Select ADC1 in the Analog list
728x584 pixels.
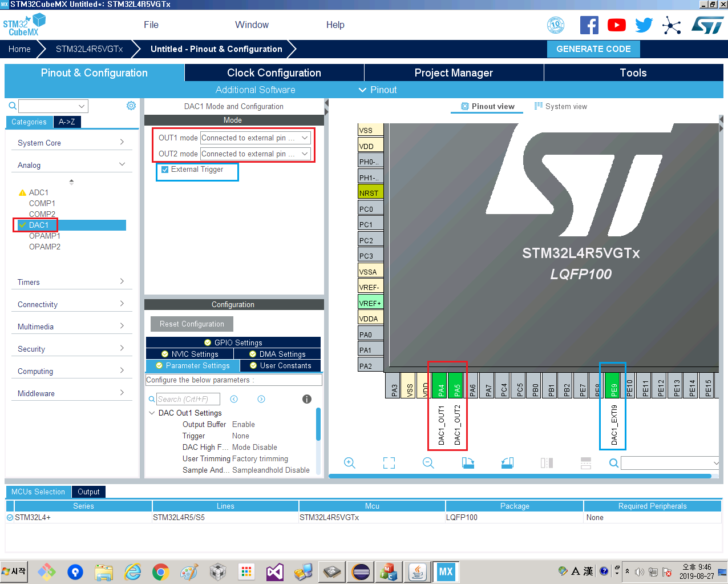[39, 192]
